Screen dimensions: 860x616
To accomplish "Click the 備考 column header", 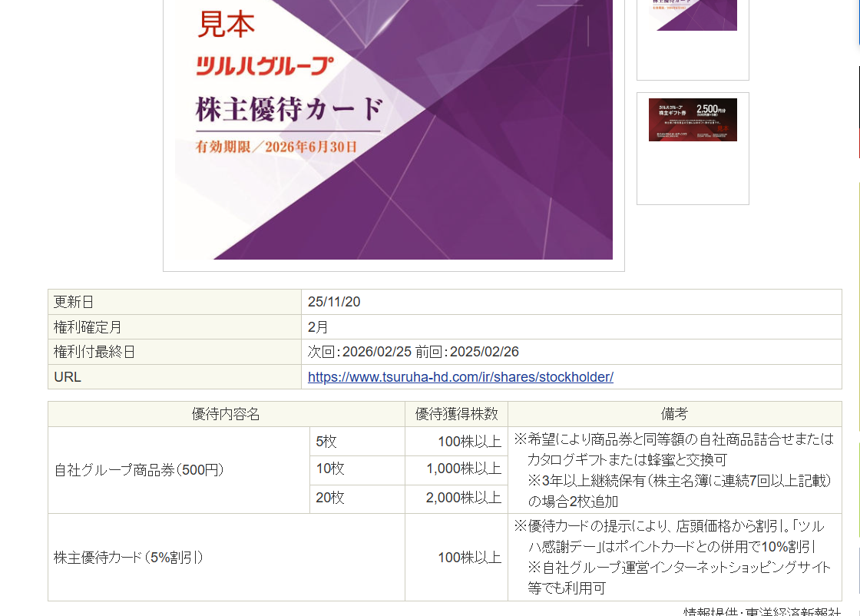I will point(673,415).
